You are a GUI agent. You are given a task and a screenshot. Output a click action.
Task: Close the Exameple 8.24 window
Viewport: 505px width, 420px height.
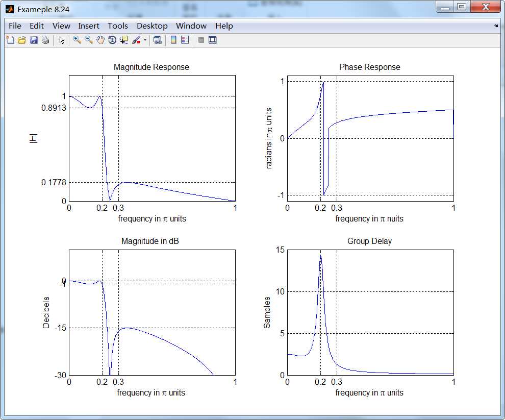point(485,7)
